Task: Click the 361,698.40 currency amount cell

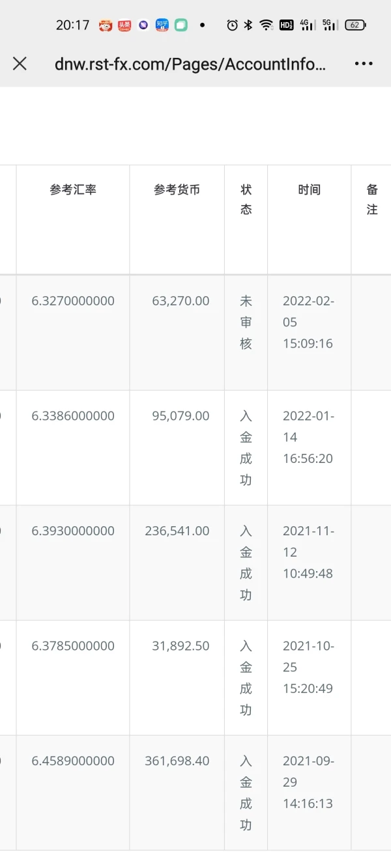Action: (x=177, y=761)
